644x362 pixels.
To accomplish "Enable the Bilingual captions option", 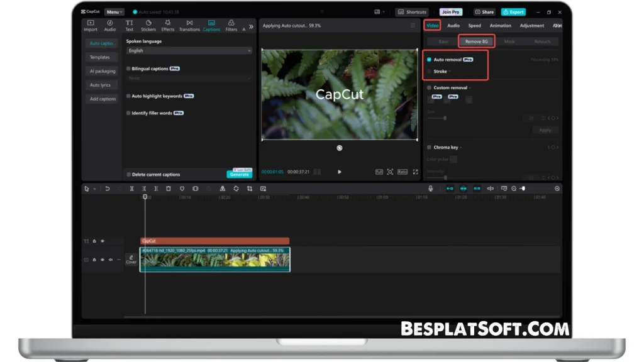I will [128, 67].
